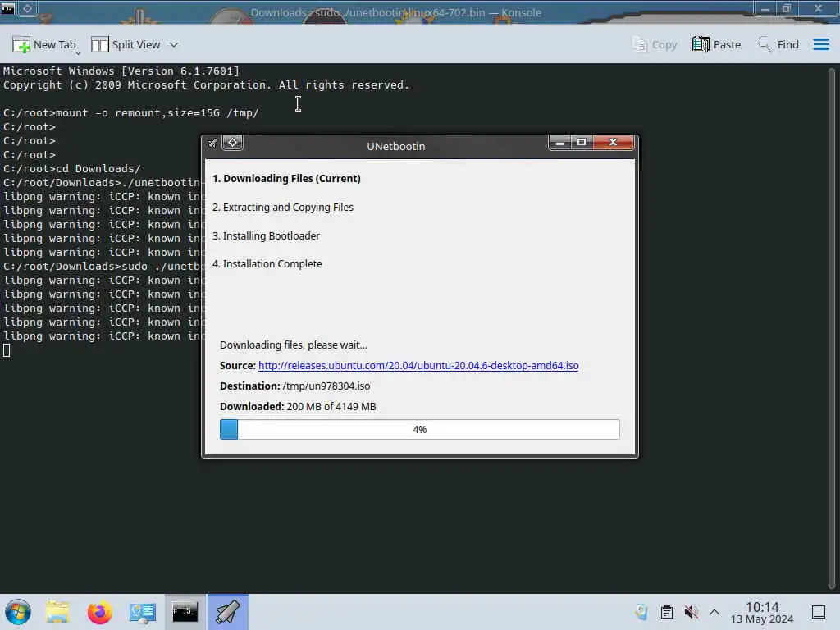The height and width of the screenshot is (630, 840).
Task: Click the show desktop button
Action: coord(819,612)
